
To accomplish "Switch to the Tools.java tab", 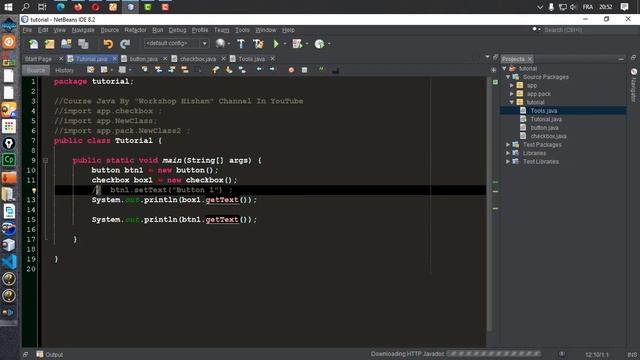I will pyautogui.click(x=251, y=59).
